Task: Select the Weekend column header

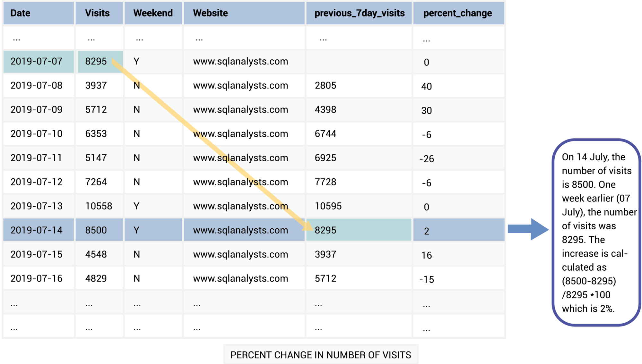Action: 153,13
